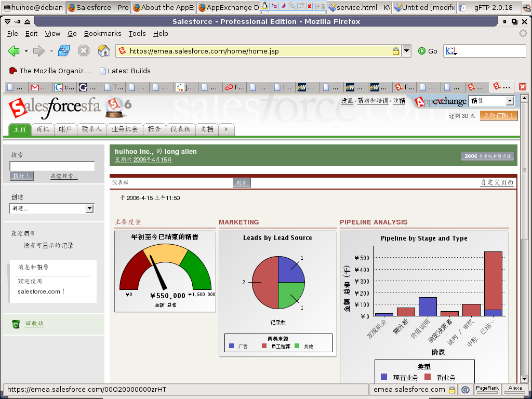The height and width of the screenshot is (399, 532).
Task: Select the 报告 tab
Action: click(154, 129)
